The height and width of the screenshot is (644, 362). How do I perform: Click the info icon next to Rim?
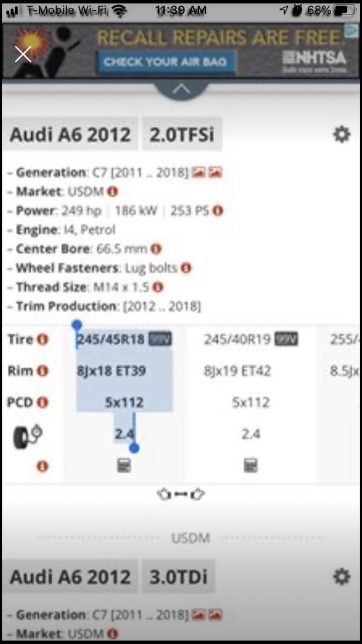(42, 371)
